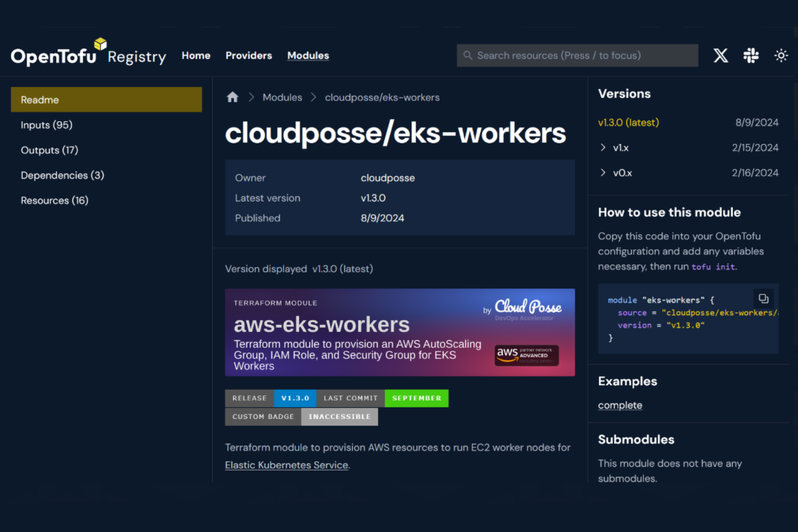Copy the module code snippet
The image size is (798, 532).
pos(763,298)
